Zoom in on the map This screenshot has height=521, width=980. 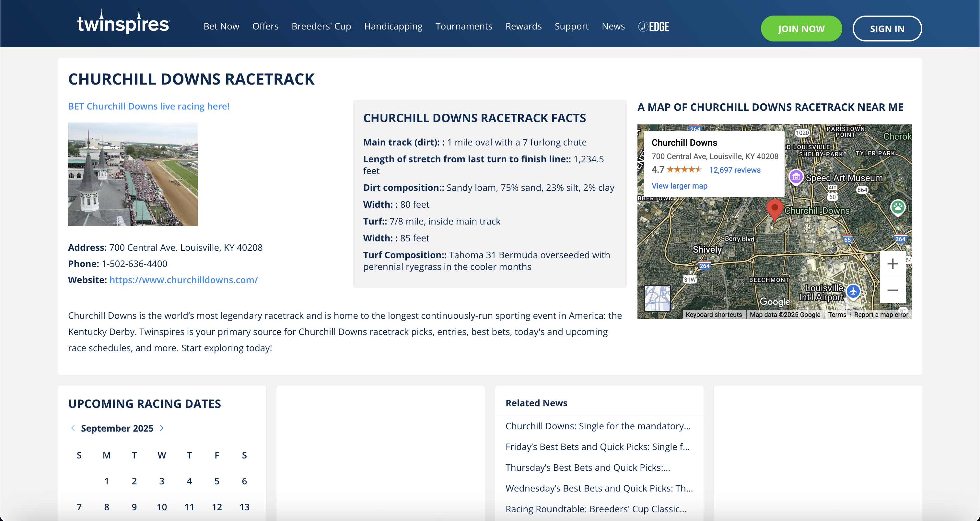point(892,263)
